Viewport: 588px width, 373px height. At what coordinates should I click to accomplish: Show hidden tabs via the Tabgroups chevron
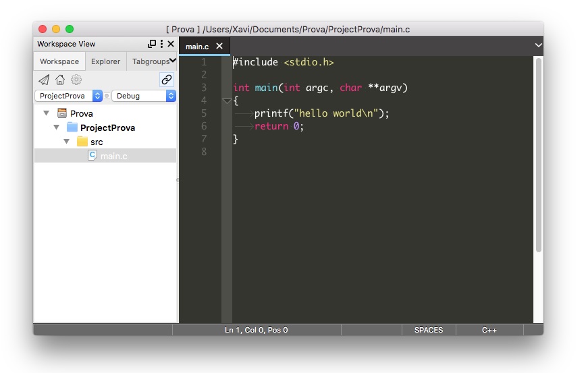click(x=173, y=61)
